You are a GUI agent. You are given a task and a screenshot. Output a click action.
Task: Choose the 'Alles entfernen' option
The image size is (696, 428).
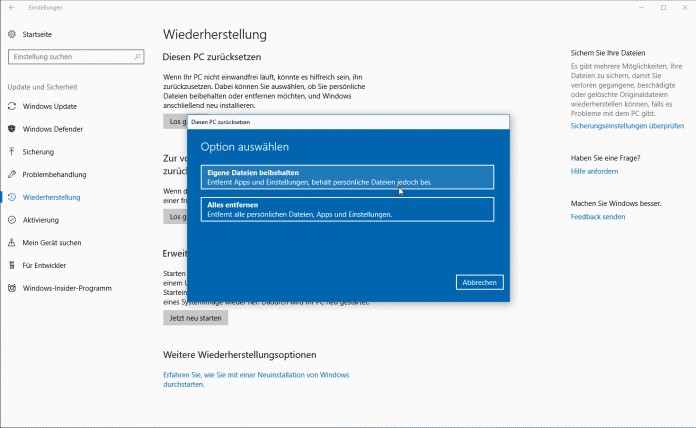tap(347, 209)
